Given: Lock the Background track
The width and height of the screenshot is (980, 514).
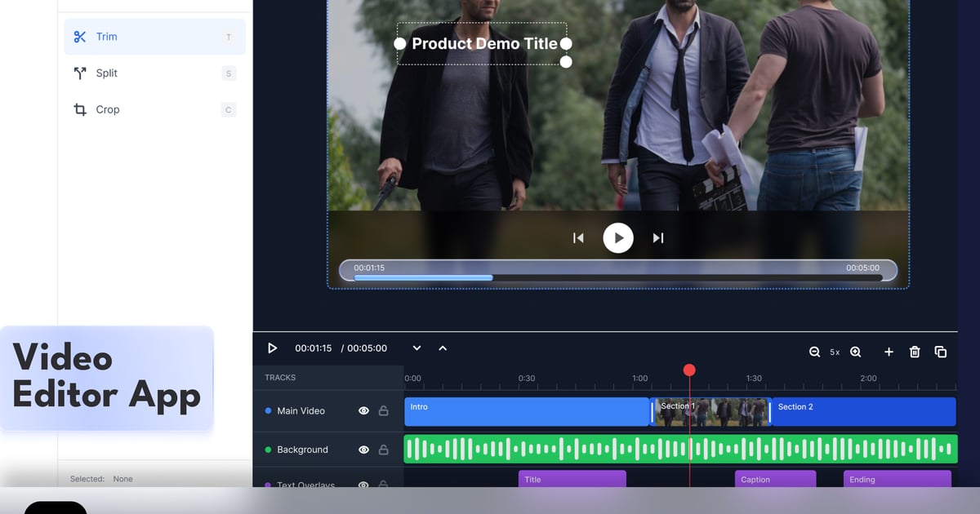Looking at the screenshot, I should [384, 450].
